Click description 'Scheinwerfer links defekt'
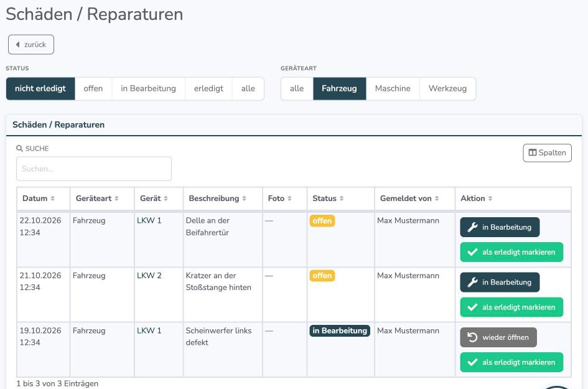588x389 pixels. point(218,337)
